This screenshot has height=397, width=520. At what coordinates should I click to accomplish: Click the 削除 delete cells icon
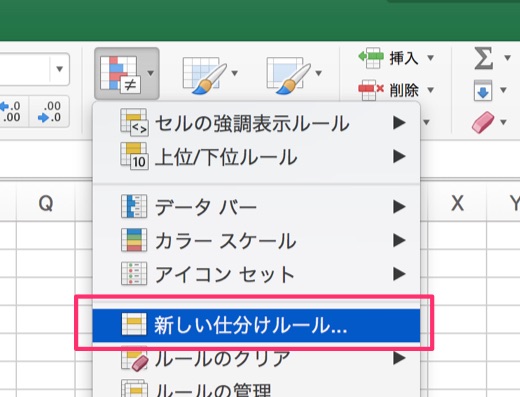tap(371, 90)
